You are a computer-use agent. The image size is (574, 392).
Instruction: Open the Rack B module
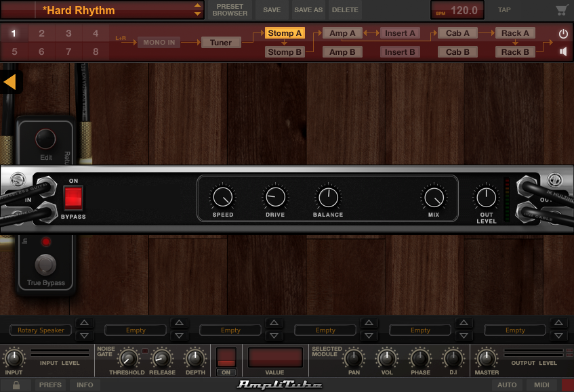pyautogui.click(x=515, y=52)
